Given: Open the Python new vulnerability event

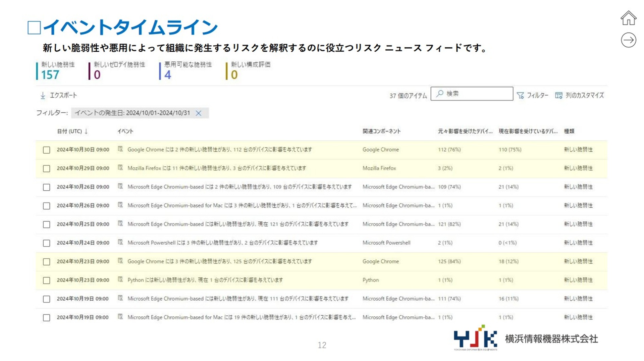Looking at the screenshot, I should coord(205,280).
